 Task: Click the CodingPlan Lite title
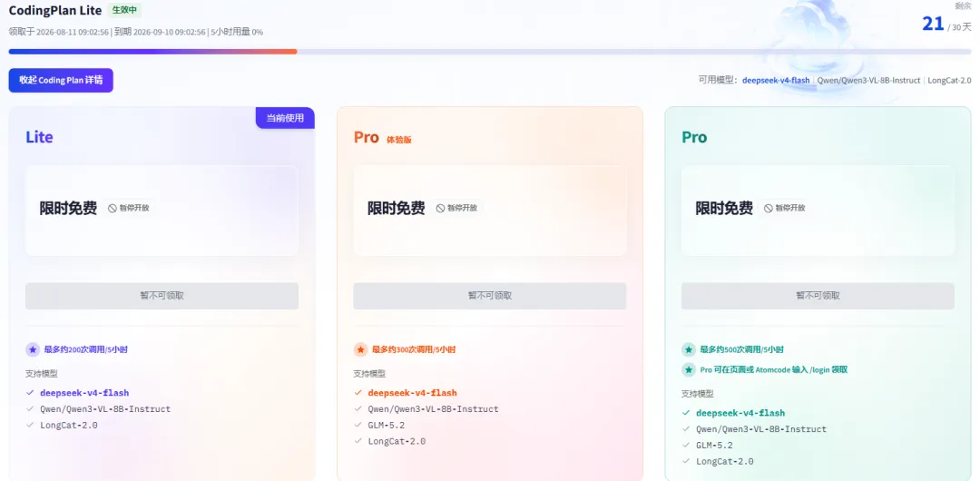click(55, 11)
